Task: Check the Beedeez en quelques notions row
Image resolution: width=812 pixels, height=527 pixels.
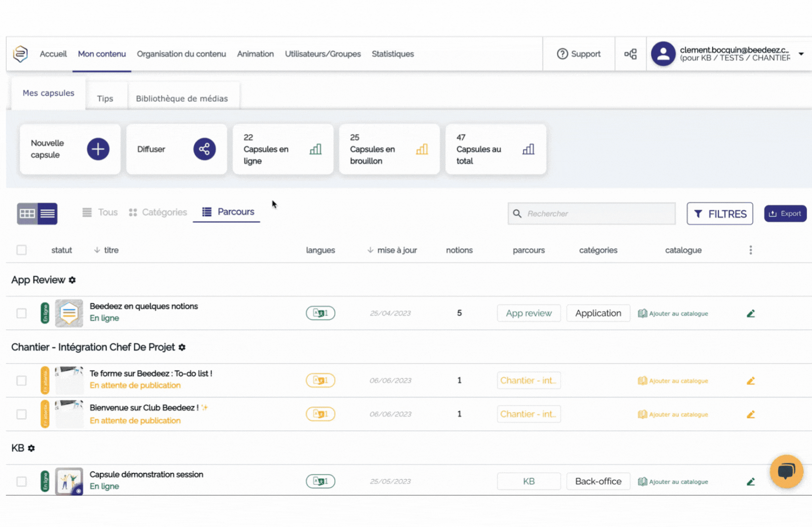Action: 21,313
